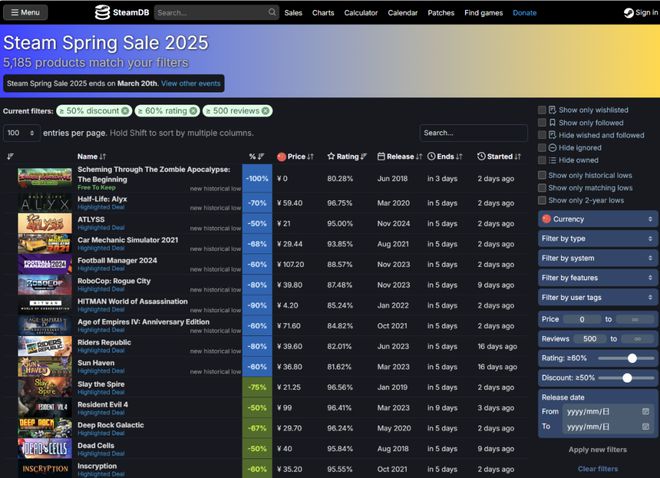Click the maximum Reviews input field
Viewport: 660px width, 478px height.
637,339
